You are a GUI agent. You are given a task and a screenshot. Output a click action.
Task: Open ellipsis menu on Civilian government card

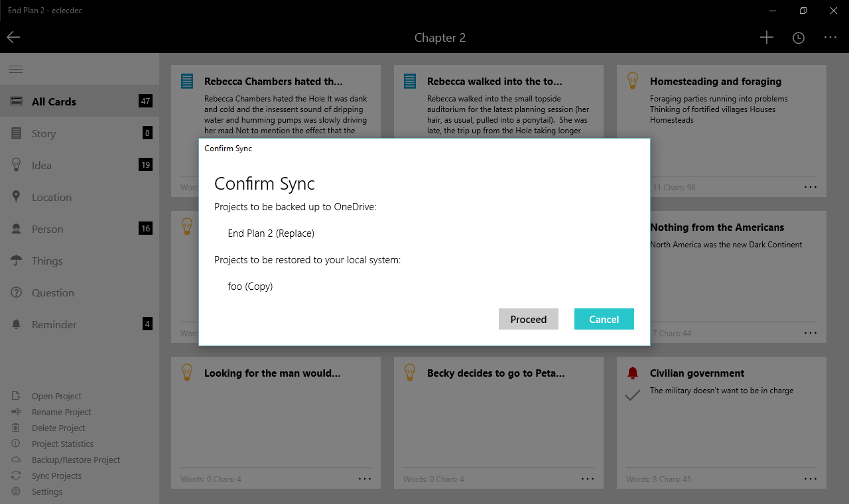click(x=811, y=479)
